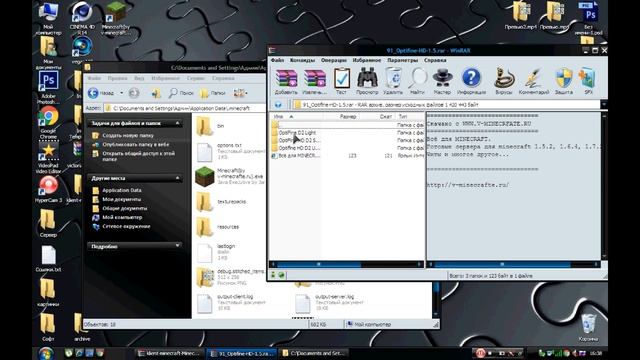Click the forward arrow in Explorer toolbar
The image size is (640, 360).
[134, 93]
